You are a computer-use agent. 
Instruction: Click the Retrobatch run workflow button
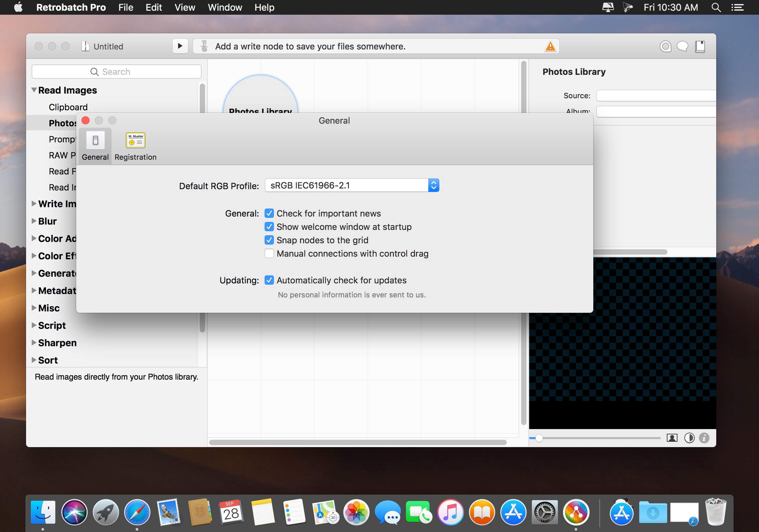(181, 46)
